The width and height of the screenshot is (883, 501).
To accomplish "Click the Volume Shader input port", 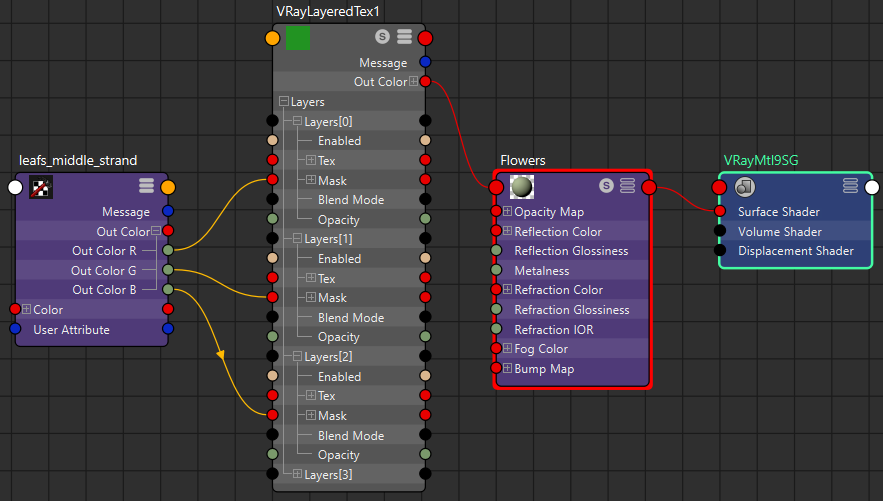I will 720,230.
